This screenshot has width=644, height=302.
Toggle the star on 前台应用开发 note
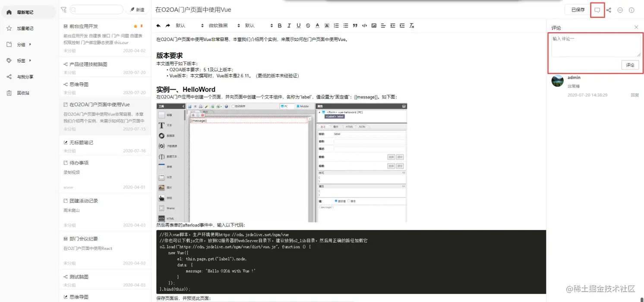pos(136,26)
